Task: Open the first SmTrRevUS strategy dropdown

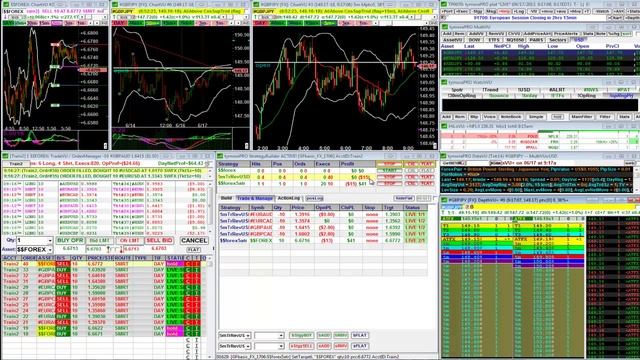Action: (248, 336)
